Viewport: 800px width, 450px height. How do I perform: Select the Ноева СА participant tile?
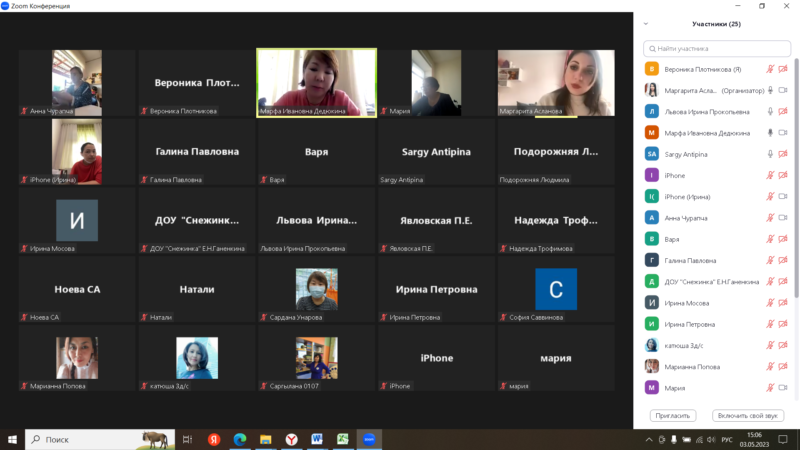[x=77, y=289]
